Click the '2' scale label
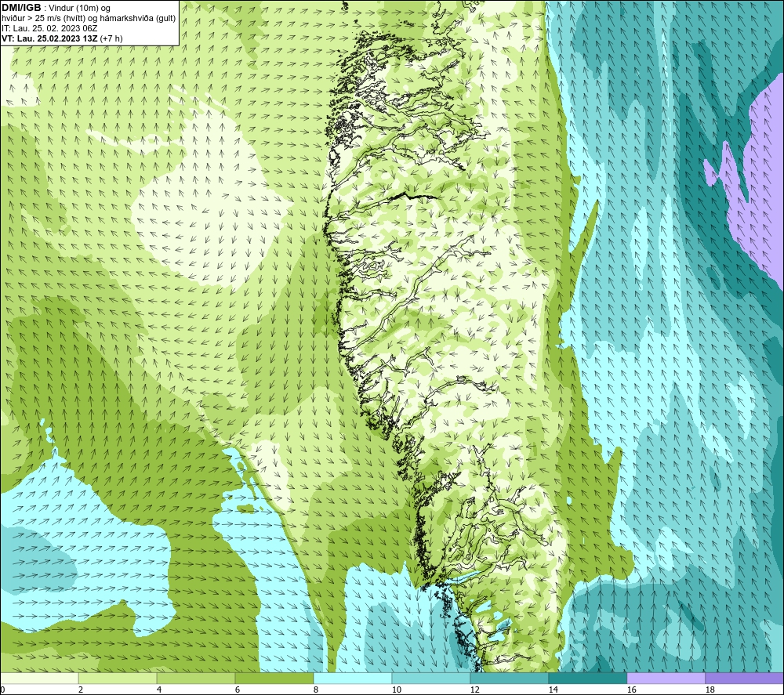This screenshot has height=695, width=784. click(x=81, y=690)
